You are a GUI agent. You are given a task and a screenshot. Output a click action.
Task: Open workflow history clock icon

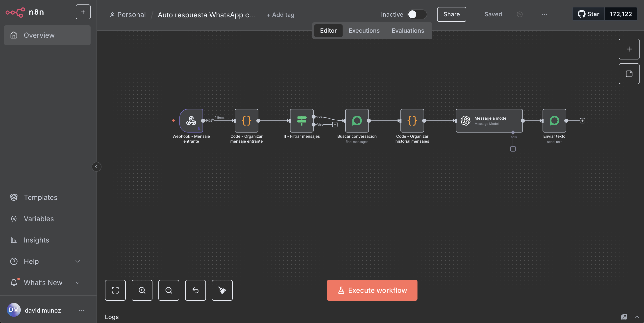(520, 14)
